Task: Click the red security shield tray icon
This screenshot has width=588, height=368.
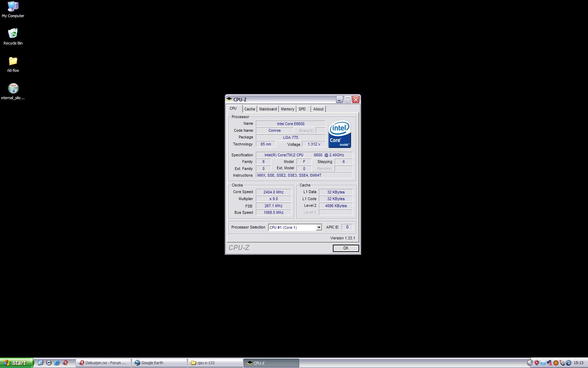Action: pos(537,363)
